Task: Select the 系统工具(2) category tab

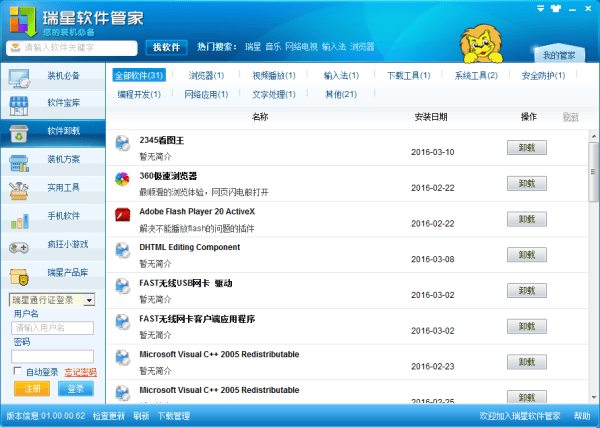Action: click(x=476, y=75)
